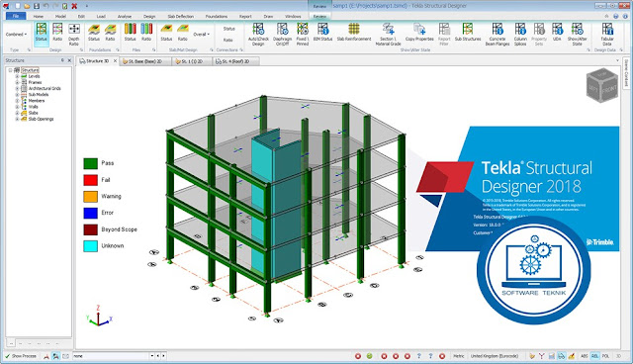Open Slab Reinforcement review

354,32
